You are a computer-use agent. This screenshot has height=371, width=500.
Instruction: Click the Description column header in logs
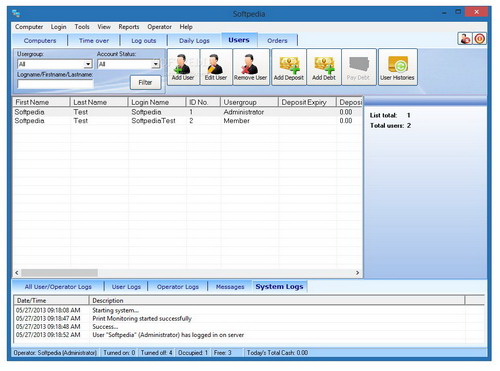tap(277, 300)
